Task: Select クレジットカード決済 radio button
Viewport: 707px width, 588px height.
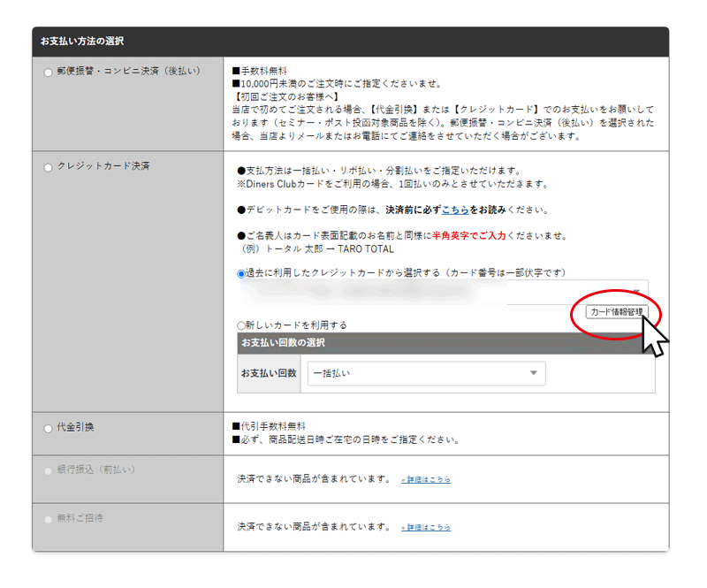Action: 48,167
